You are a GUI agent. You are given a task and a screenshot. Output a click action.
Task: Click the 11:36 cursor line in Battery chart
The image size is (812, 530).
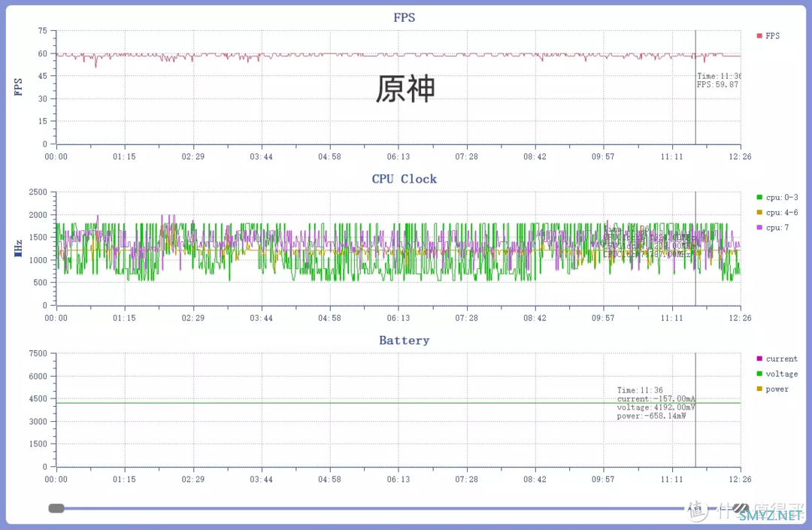click(x=695, y=410)
